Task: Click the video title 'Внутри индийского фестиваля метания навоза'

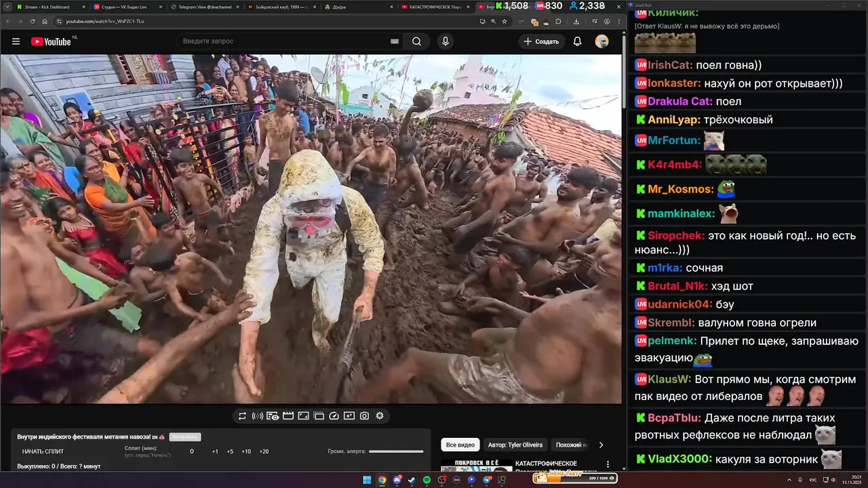Action: (x=83, y=437)
